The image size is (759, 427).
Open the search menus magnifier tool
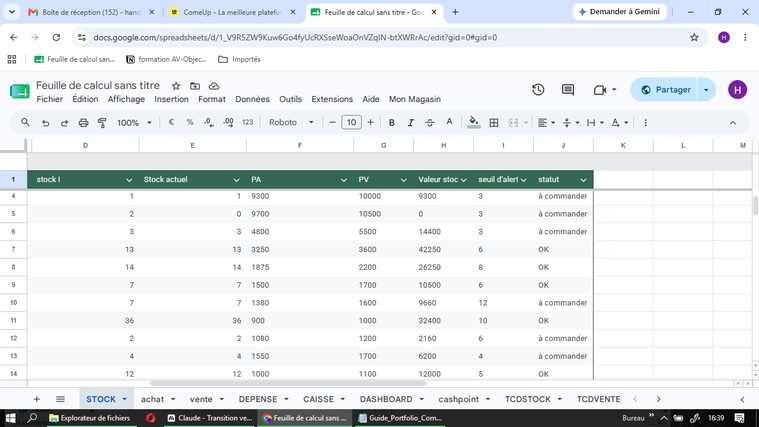(x=25, y=122)
